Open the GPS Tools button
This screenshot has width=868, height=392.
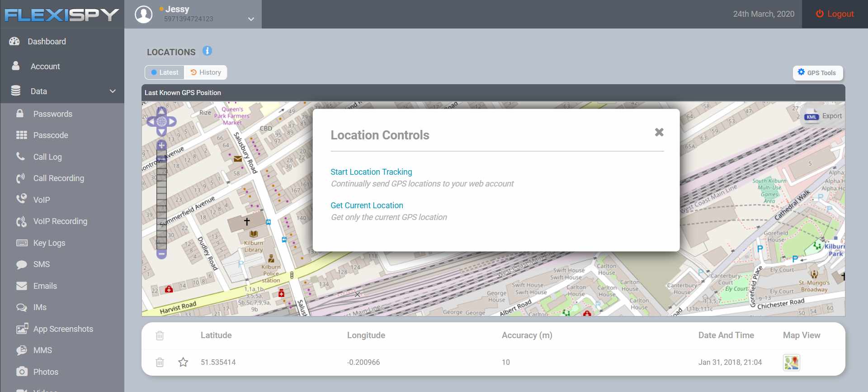[x=818, y=72]
